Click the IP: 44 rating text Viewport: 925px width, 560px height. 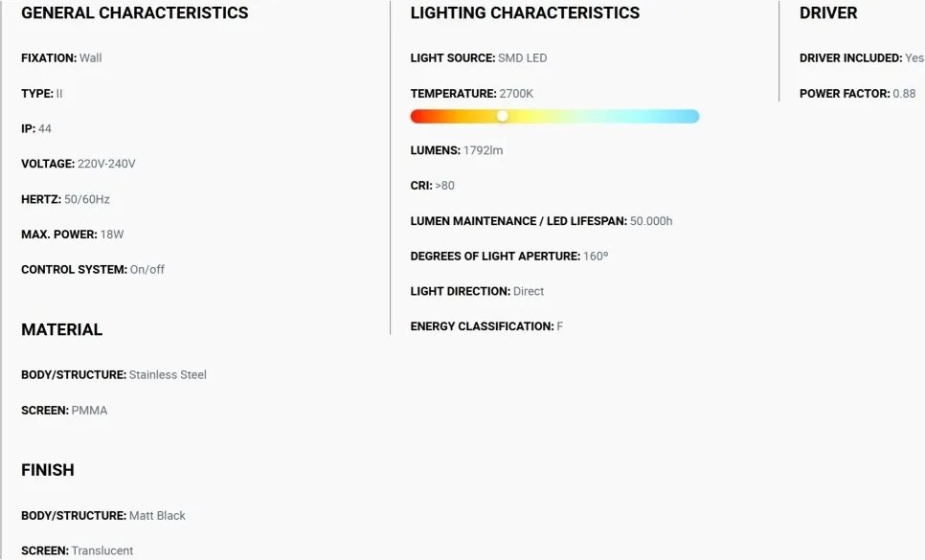[36, 128]
